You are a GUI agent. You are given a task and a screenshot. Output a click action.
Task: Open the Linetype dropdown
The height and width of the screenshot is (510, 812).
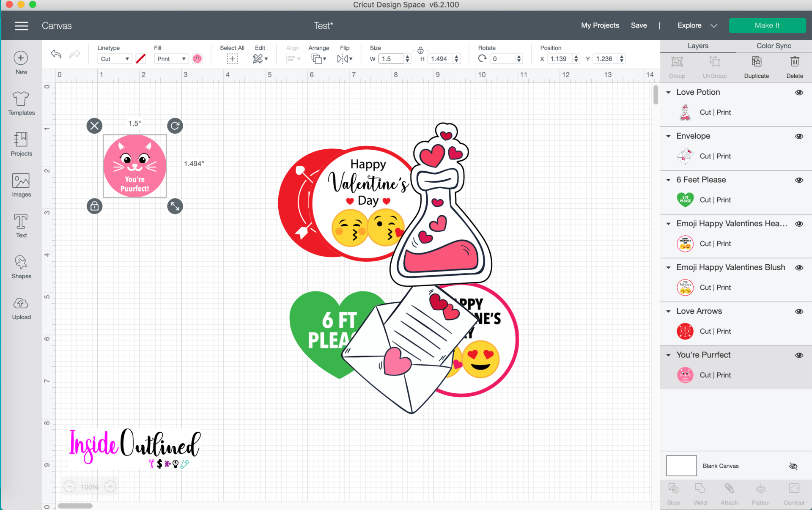(x=114, y=59)
